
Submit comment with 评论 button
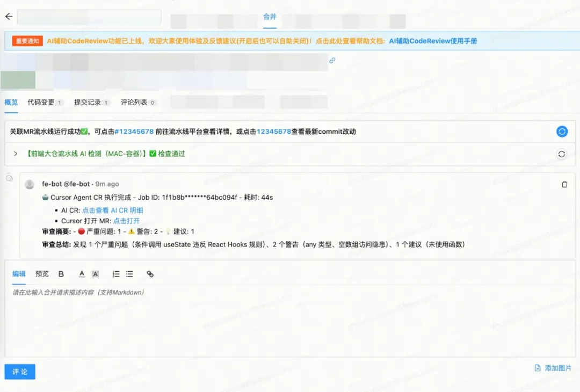(20, 372)
